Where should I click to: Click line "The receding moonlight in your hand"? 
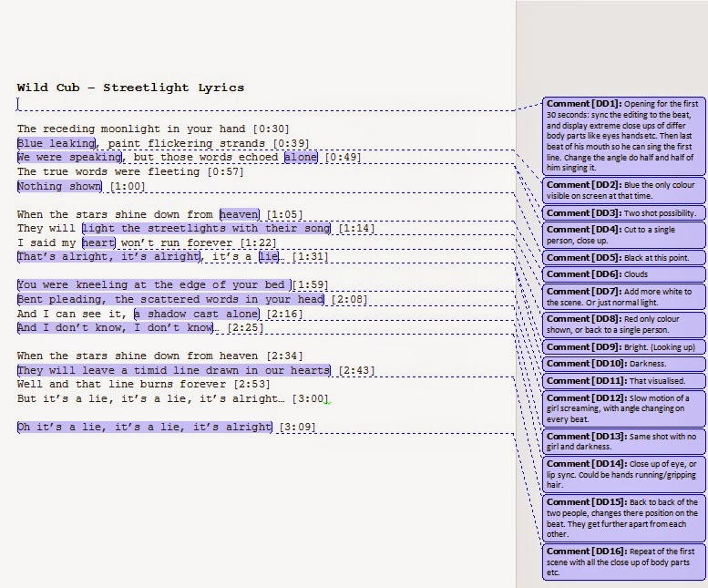click(153, 129)
